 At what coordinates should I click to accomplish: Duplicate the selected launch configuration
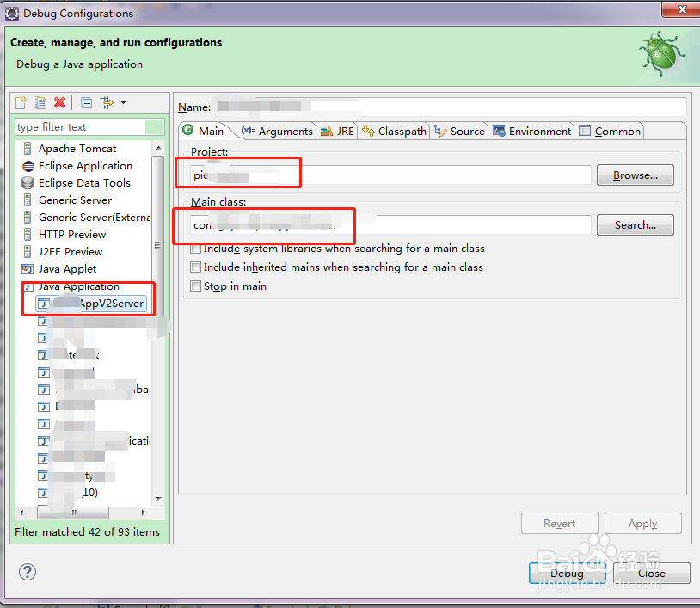[x=40, y=102]
